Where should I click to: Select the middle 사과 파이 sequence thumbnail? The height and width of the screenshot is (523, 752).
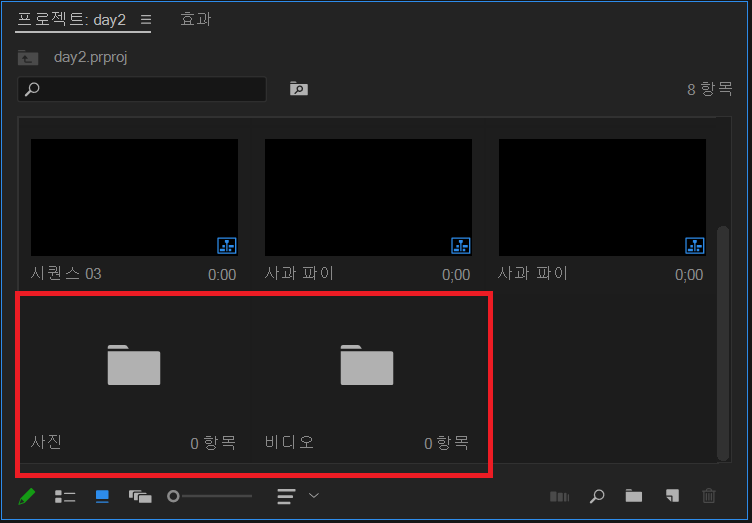click(x=368, y=198)
